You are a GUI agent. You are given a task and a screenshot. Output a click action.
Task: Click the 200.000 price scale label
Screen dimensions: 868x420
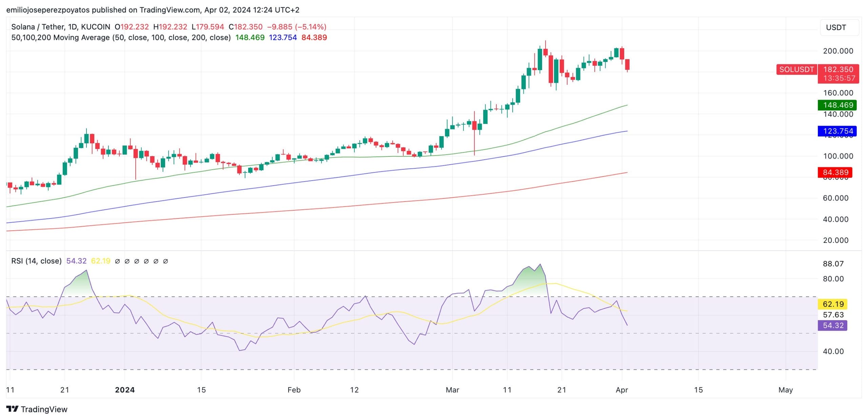click(x=838, y=51)
